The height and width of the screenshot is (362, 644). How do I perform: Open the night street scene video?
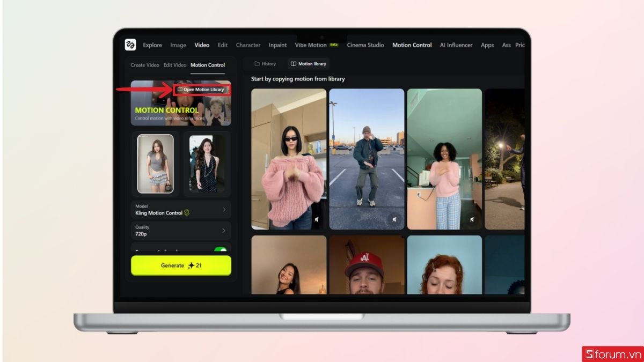tap(504, 159)
